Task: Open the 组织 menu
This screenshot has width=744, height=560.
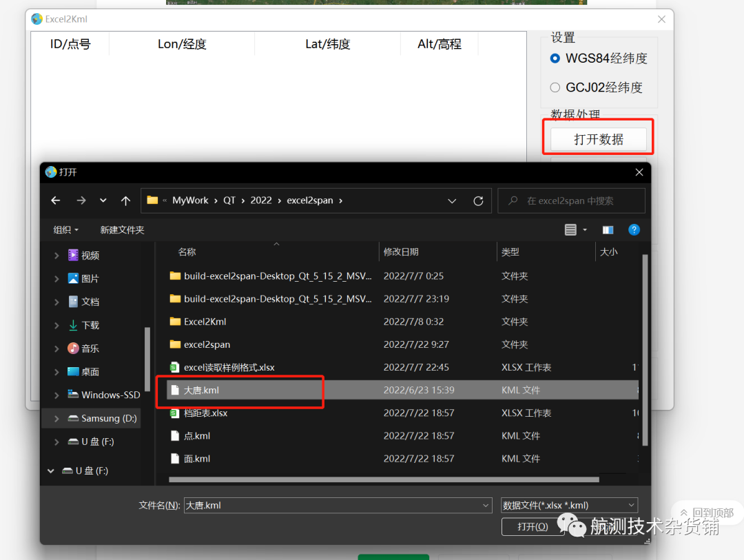Action: pyautogui.click(x=66, y=229)
